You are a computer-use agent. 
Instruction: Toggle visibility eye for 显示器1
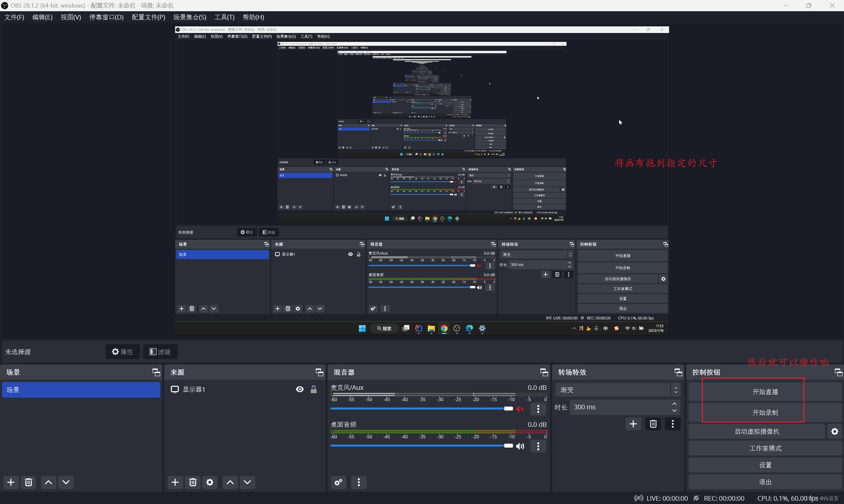(300, 389)
